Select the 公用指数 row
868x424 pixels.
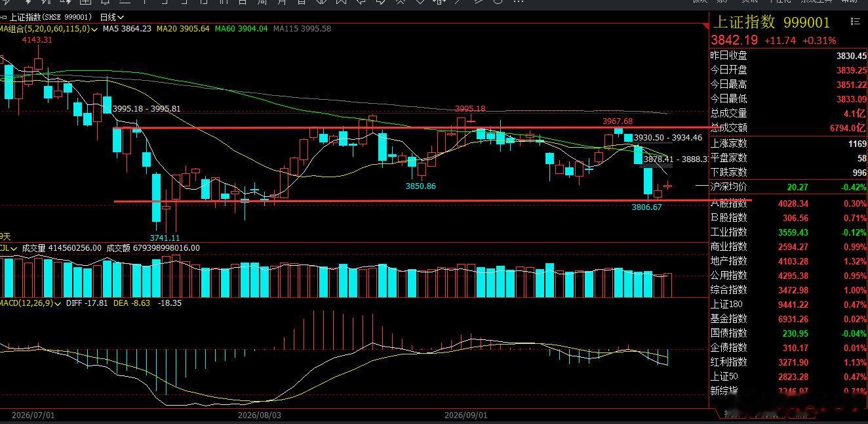click(x=789, y=276)
